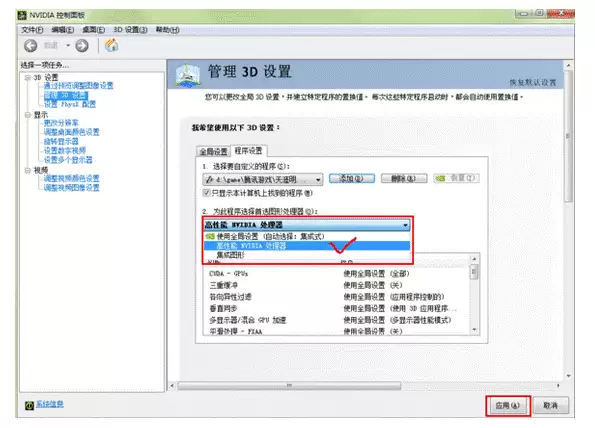Click horizontal scrollbar left arrow
Screen dimensions: 595x428
click(172, 386)
